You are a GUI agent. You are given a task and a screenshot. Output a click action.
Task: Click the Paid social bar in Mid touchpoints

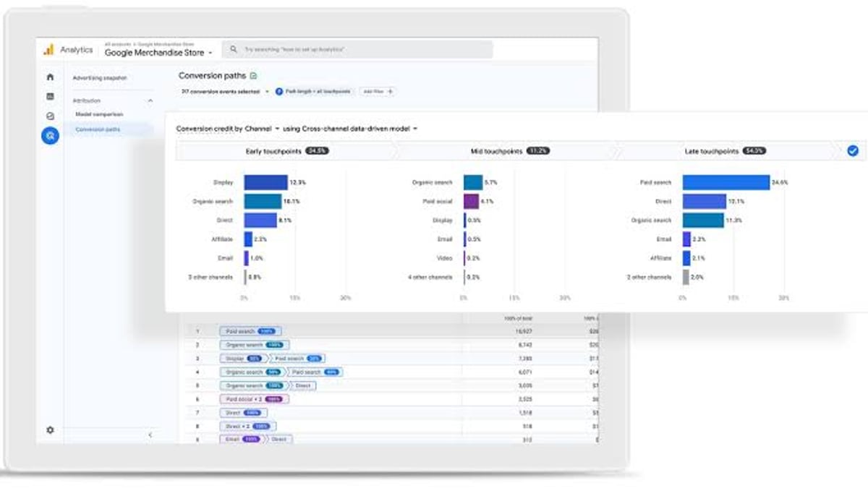pyautogui.click(x=471, y=202)
